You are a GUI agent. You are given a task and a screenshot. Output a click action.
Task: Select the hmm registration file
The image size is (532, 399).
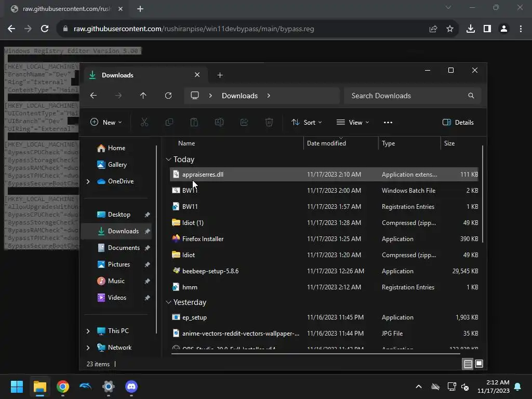click(324, 287)
